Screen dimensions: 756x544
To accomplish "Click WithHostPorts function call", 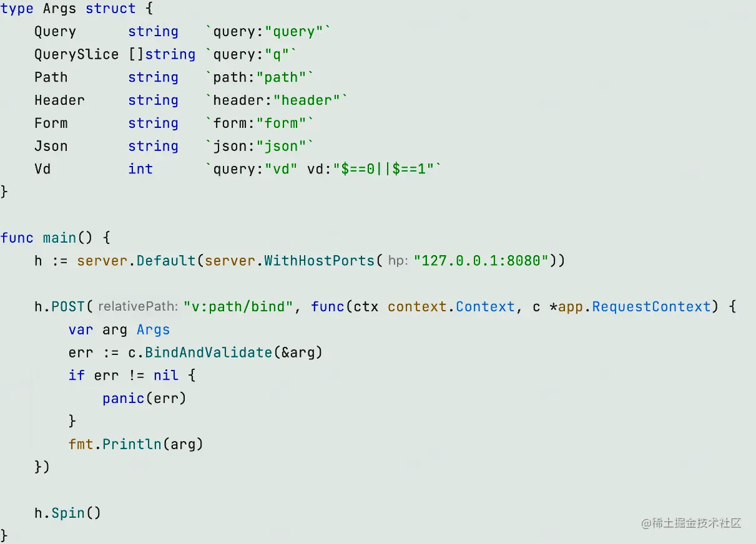I will pos(320,261).
